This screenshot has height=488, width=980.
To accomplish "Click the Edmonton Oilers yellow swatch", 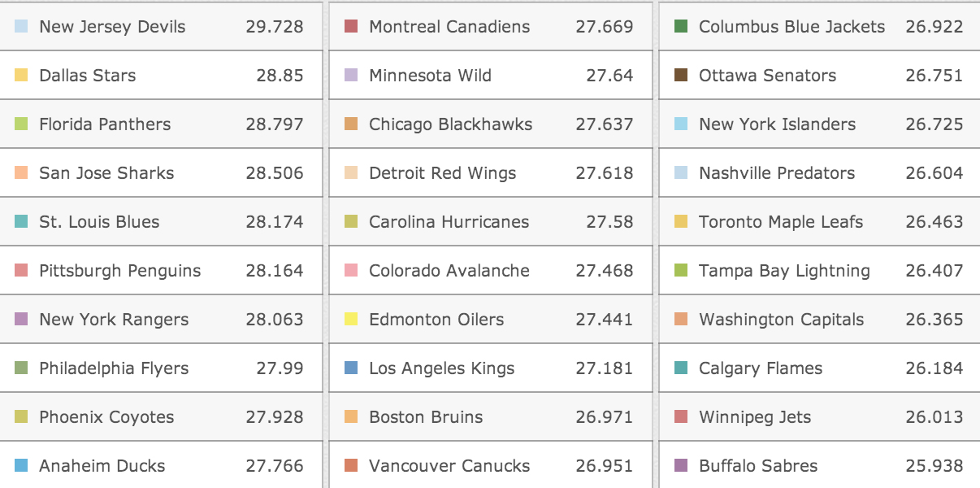I will point(351,320).
